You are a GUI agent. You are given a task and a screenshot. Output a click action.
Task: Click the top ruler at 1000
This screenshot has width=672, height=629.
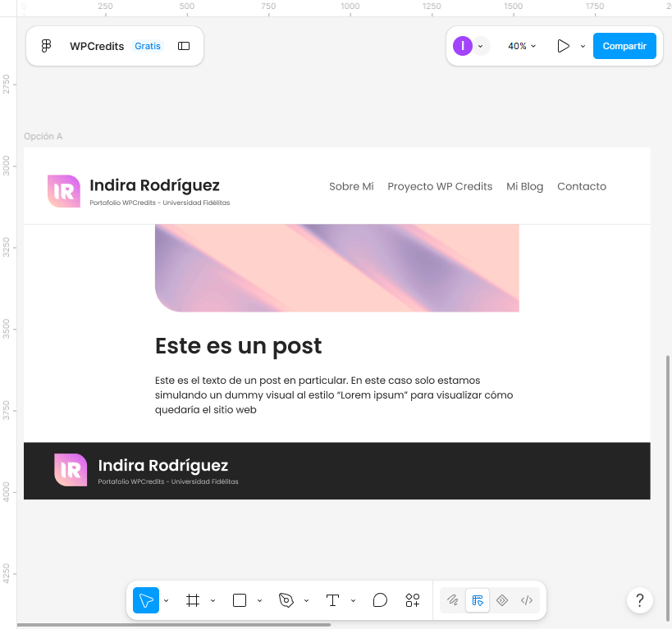pos(350,7)
